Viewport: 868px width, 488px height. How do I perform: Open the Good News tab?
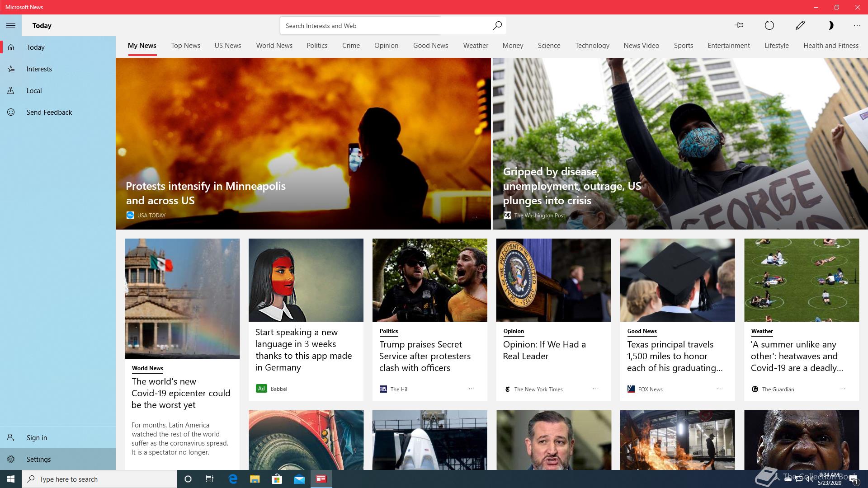pos(430,46)
